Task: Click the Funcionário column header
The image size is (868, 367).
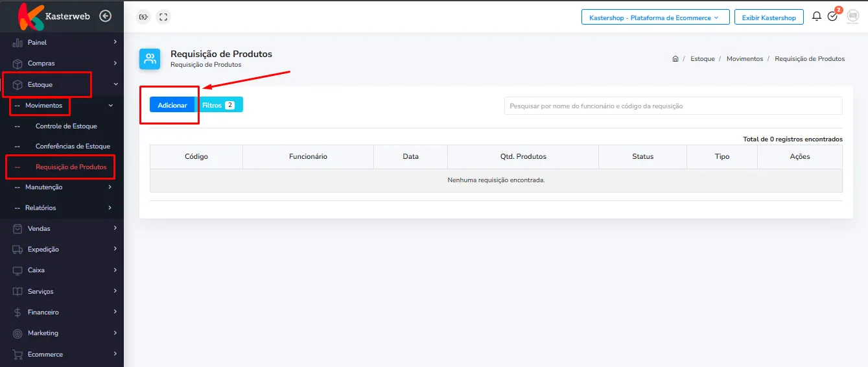Action: (308, 156)
